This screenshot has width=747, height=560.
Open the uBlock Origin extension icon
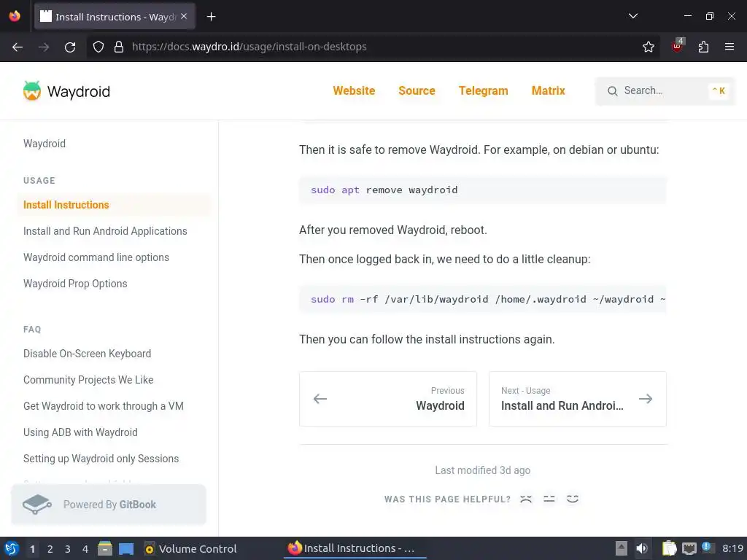click(x=677, y=46)
